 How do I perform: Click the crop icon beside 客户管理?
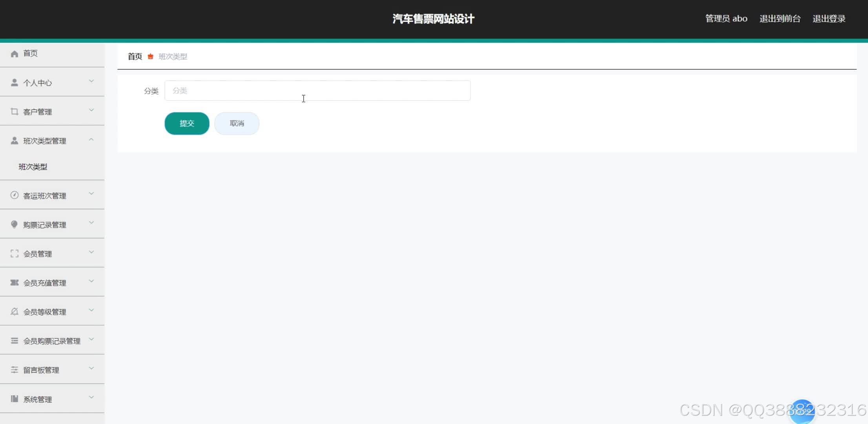pos(15,111)
